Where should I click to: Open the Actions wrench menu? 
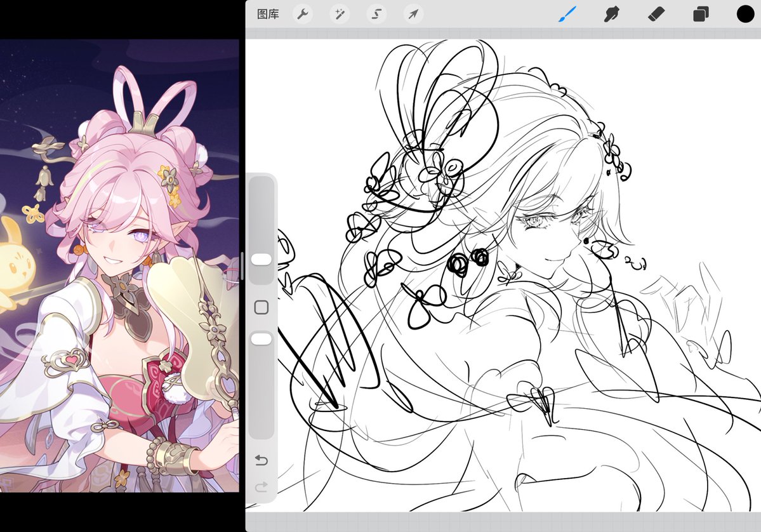[x=303, y=14]
